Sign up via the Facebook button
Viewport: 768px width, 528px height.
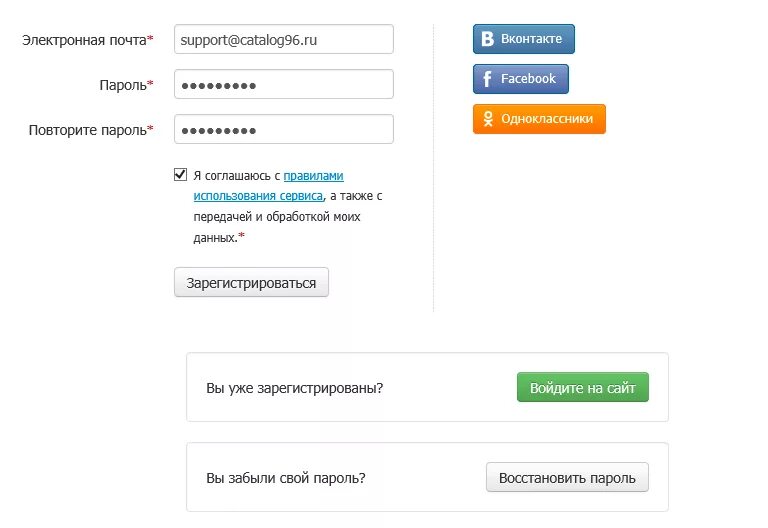tap(521, 79)
